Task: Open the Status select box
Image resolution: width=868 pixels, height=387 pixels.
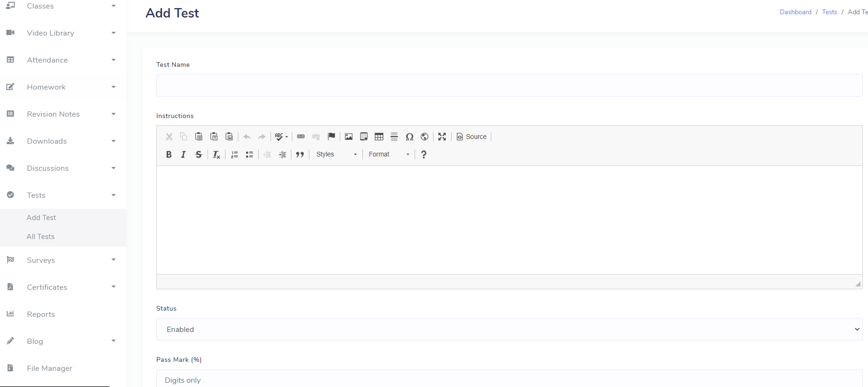Action: 509,329
